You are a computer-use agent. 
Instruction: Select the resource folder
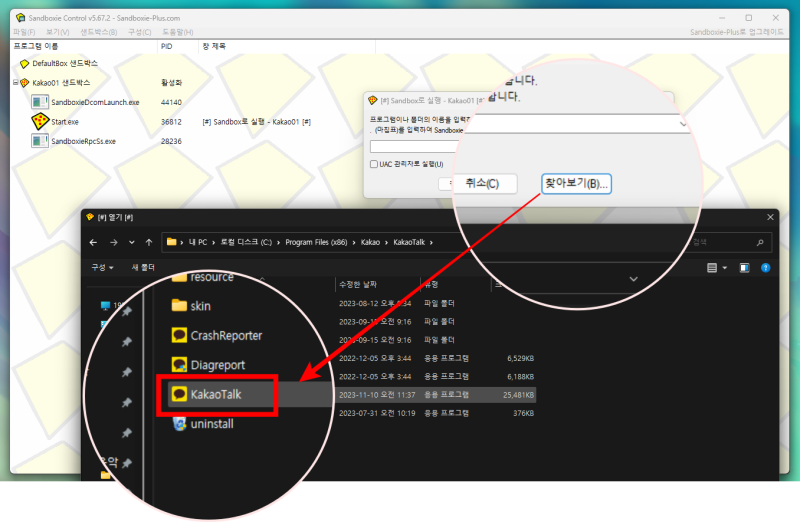(x=212, y=278)
